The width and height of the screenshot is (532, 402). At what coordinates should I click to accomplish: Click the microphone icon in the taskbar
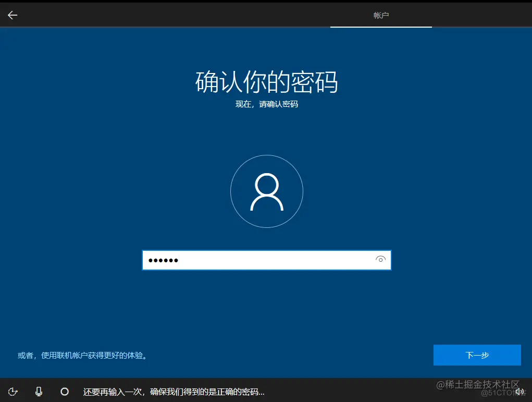pyautogui.click(x=39, y=391)
